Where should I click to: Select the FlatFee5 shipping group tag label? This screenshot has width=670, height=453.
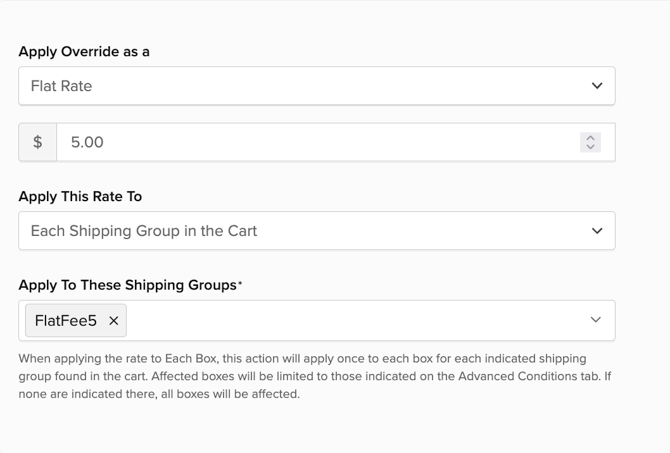click(66, 321)
